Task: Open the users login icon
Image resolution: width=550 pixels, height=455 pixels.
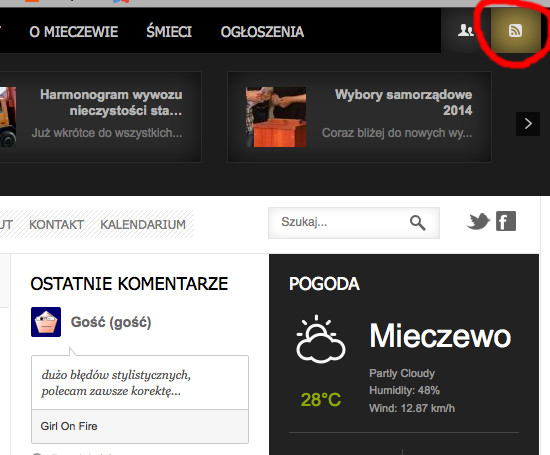Action: [466, 31]
